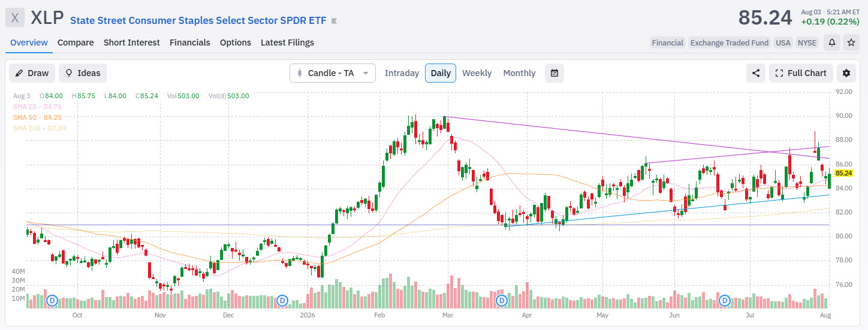
Task: Click the yellow 85.24 price axis label
Action: (x=843, y=173)
